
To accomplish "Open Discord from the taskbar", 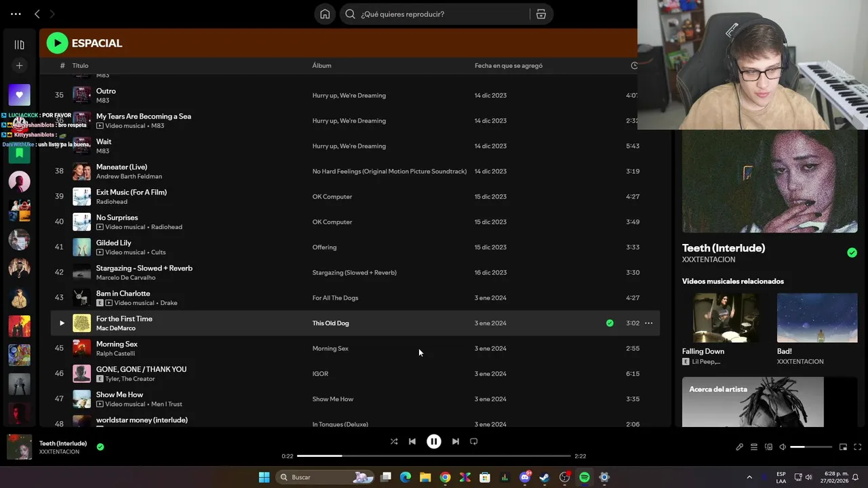I will [525, 477].
